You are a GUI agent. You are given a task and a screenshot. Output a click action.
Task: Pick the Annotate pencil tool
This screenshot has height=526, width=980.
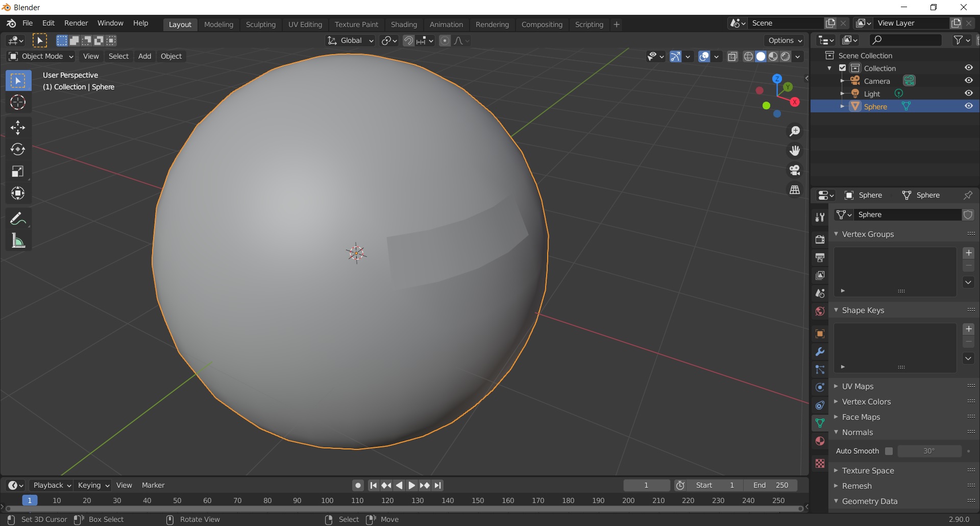click(18, 219)
